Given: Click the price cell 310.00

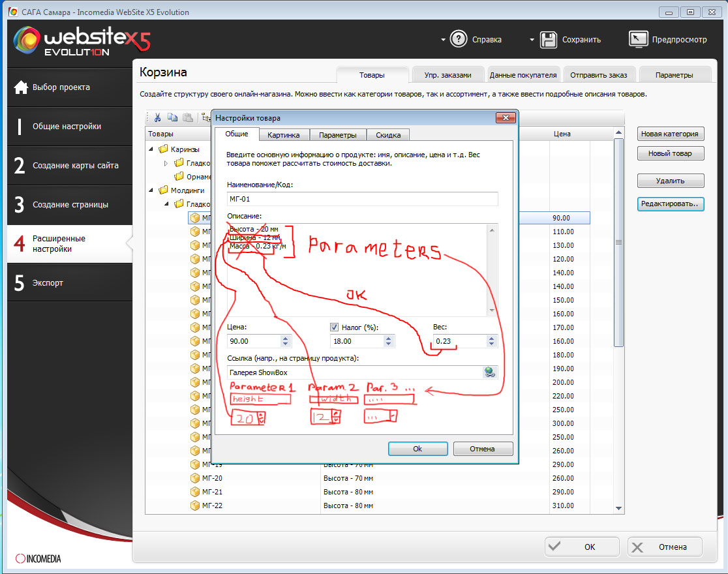Looking at the screenshot, I should click(563, 506).
